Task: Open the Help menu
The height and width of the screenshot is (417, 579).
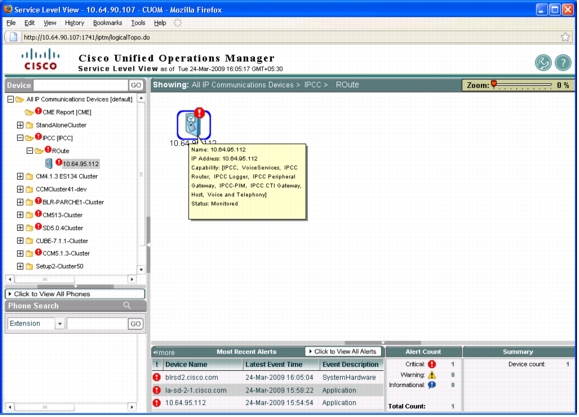Action: point(160,23)
